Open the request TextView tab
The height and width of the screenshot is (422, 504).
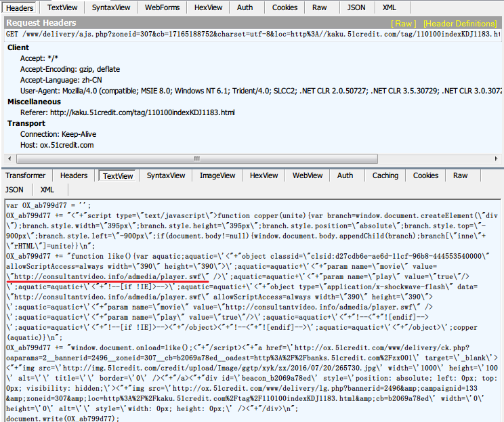click(62, 7)
